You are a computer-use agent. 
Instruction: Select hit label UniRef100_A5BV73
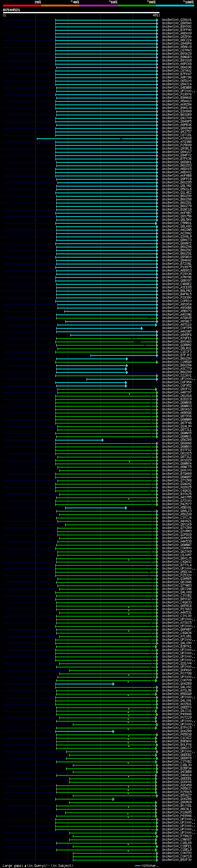click(x=176, y=311)
